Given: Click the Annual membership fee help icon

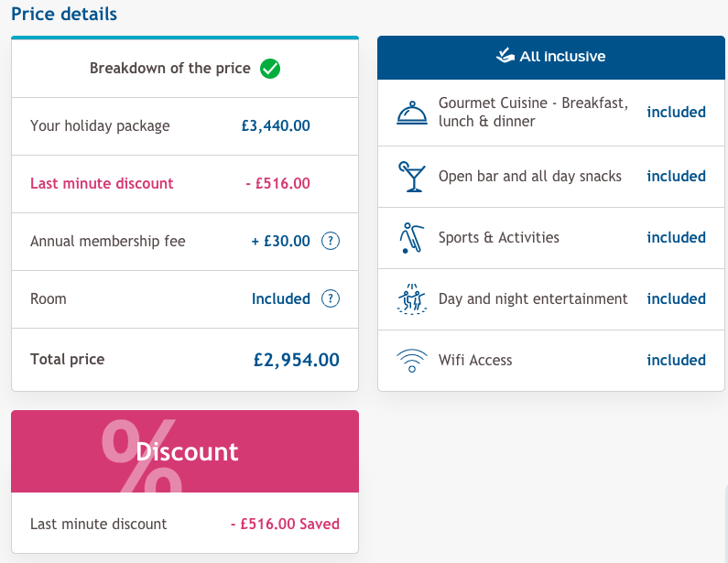Looking at the screenshot, I should [x=331, y=241].
